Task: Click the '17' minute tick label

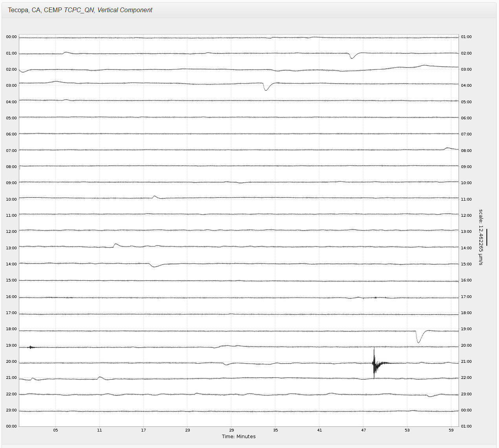Action: [143, 430]
